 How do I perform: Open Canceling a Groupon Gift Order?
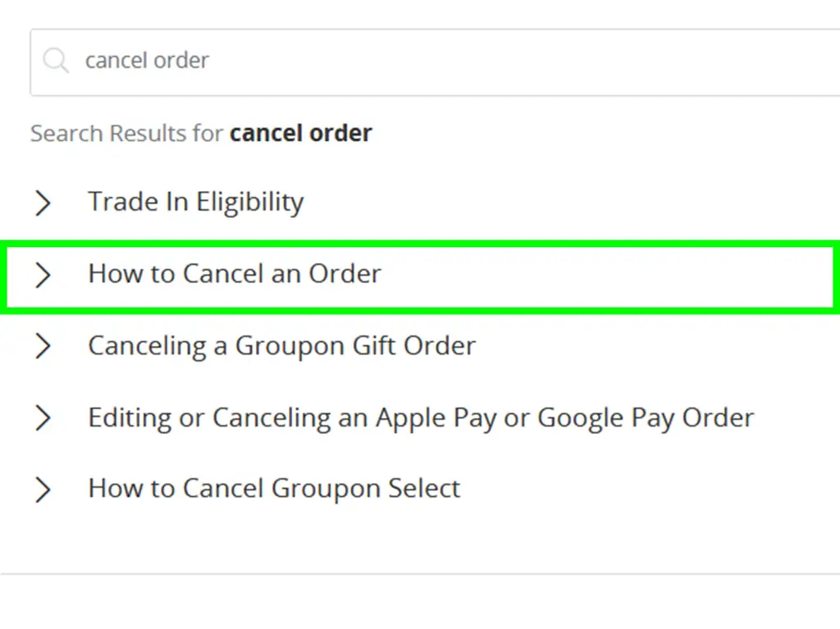point(281,346)
